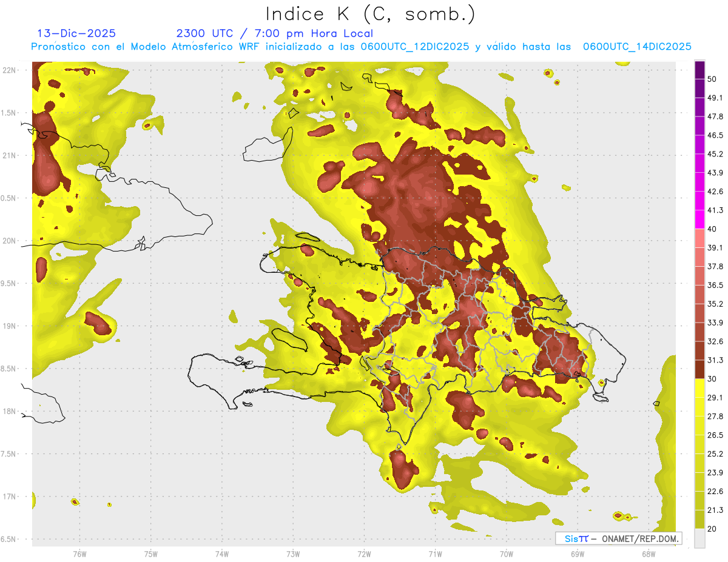Click the "73W" longitude axis label

click(293, 554)
